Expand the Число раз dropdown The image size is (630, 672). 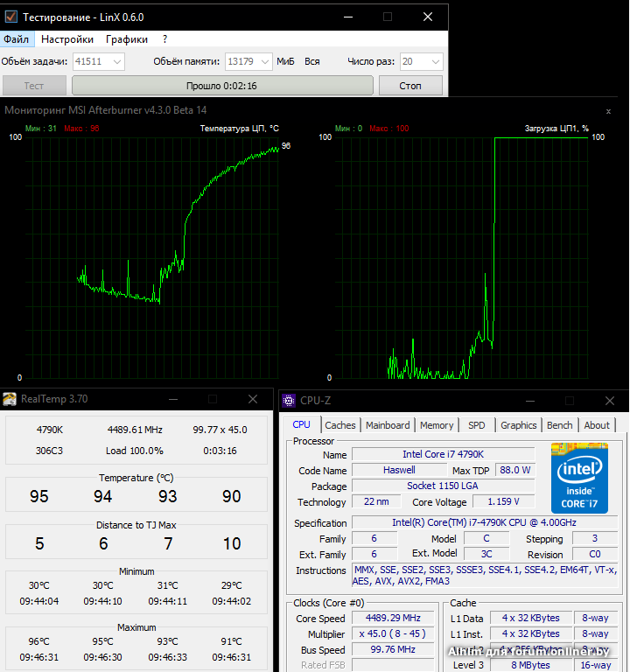pyautogui.click(x=436, y=62)
